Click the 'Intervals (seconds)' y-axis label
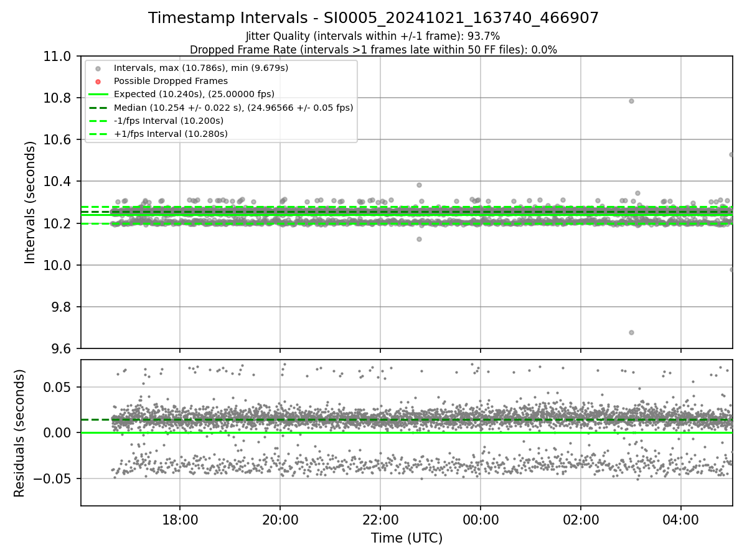Screen dimensions: 747x560 tap(31, 202)
